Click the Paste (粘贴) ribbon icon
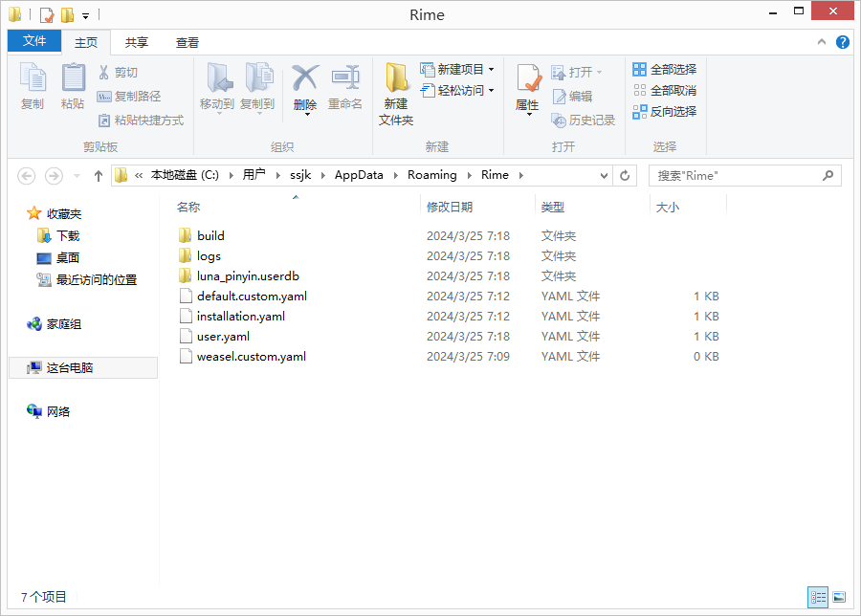 tap(73, 77)
